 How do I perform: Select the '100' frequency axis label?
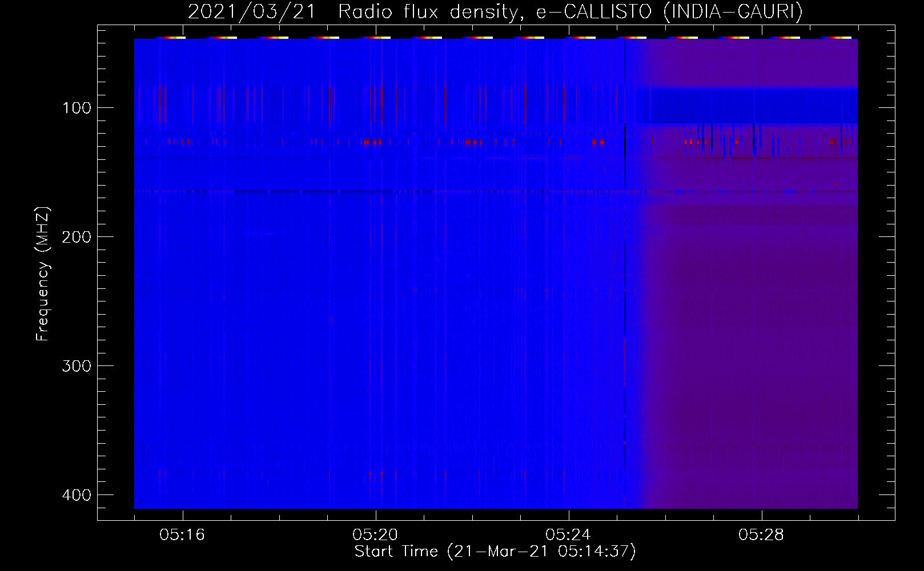click(75, 107)
